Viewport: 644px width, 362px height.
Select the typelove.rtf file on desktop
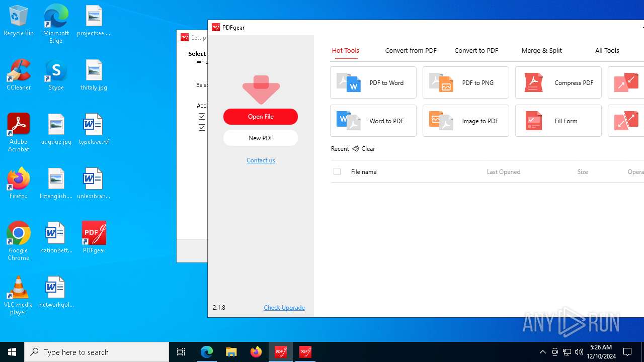tap(94, 130)
